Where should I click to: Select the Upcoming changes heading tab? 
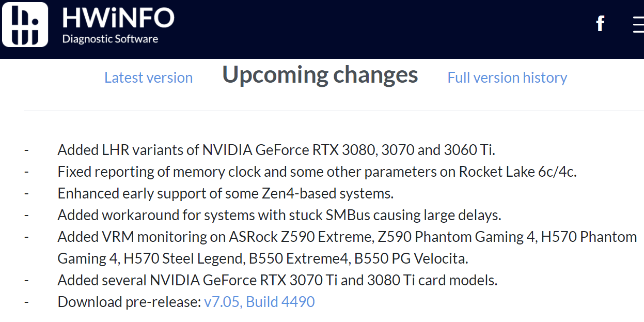point(320,75)
